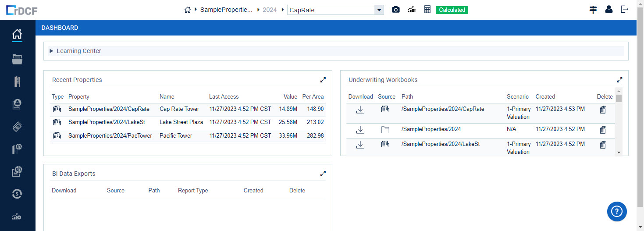This screenshot has height=231, width=644.
Task: Open the chart gear icon in sidebar
Action: point(17,217)
